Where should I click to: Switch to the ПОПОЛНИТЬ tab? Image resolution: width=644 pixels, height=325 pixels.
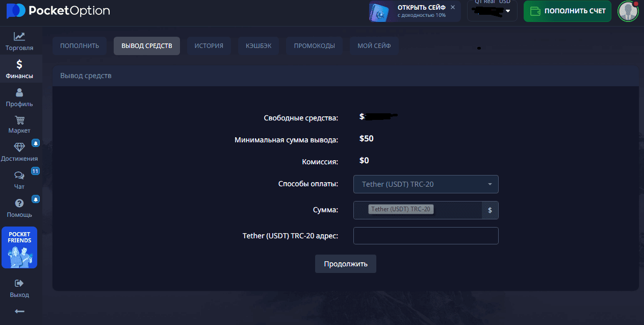click(x=80, y=46)
